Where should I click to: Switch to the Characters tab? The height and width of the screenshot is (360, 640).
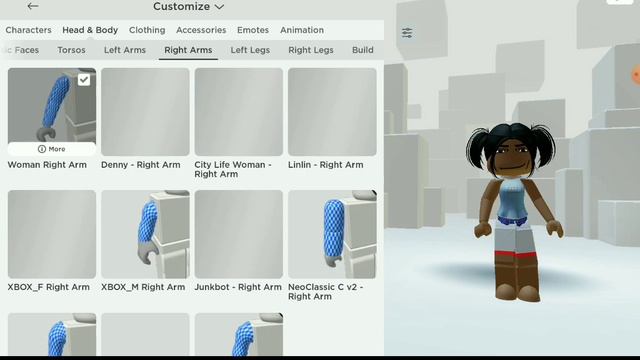(28, 30)
